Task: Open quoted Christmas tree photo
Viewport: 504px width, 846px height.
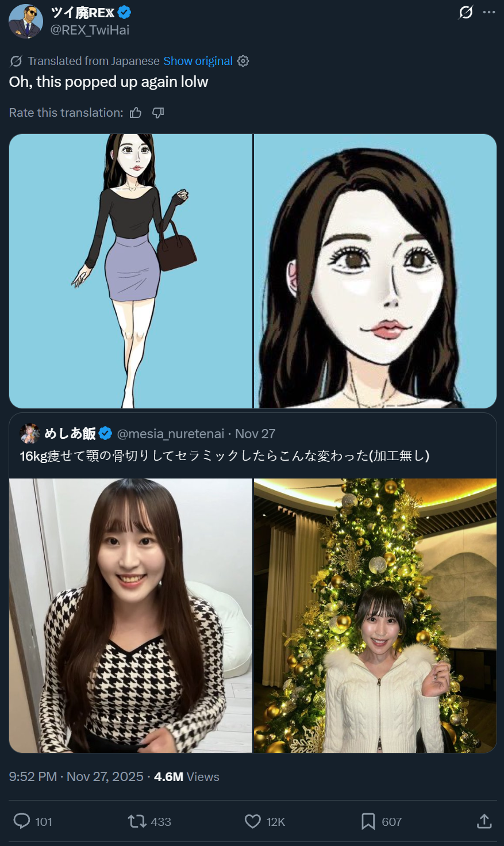Action: (x=375, y=615)
